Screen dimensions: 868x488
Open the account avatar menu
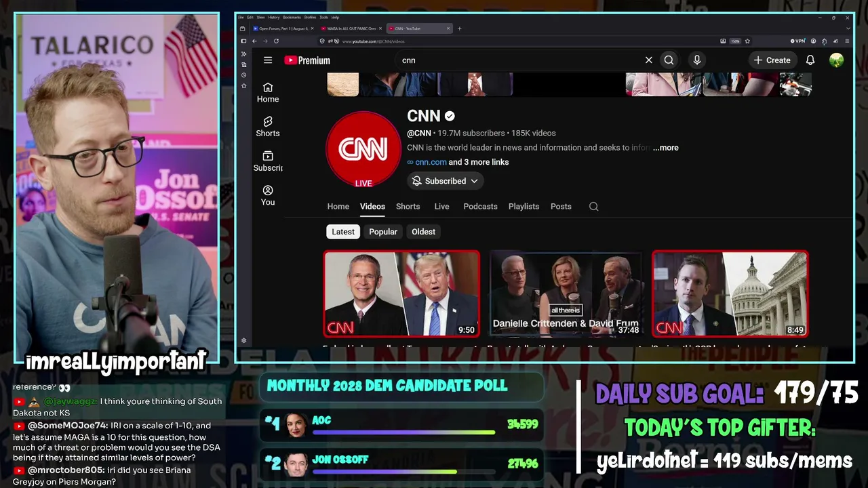click(x=836, y=60)
